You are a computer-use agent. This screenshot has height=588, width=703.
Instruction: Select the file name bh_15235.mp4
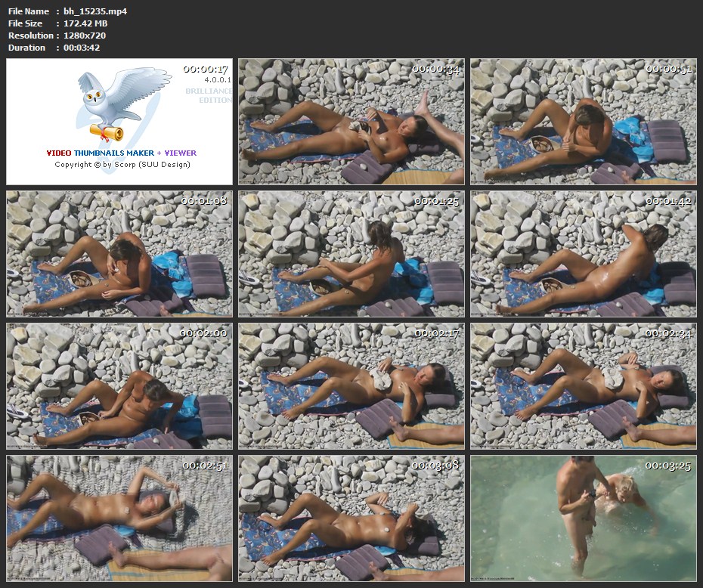(x=94, y=11)
